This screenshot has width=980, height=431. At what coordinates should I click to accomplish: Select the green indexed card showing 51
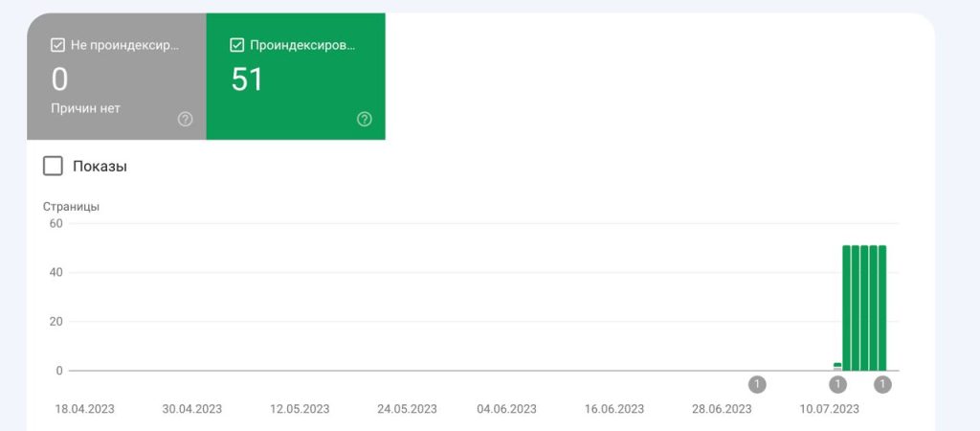coord(296,77)
